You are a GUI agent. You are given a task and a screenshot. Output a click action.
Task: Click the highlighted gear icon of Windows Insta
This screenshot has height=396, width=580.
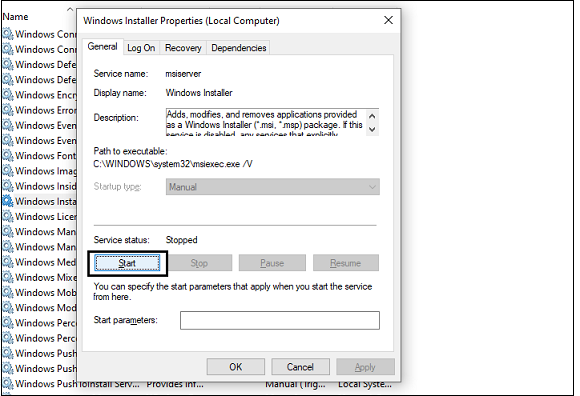point(8,201)
